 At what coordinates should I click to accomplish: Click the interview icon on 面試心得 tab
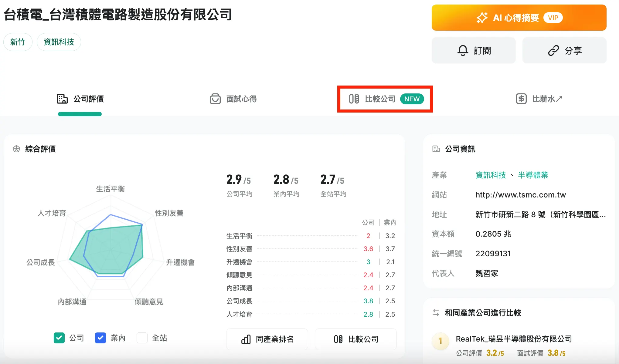point(215,99)
